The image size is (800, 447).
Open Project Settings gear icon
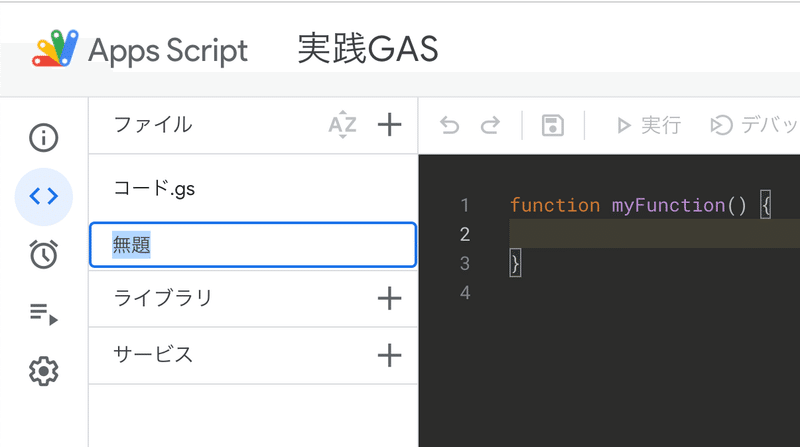43,371
